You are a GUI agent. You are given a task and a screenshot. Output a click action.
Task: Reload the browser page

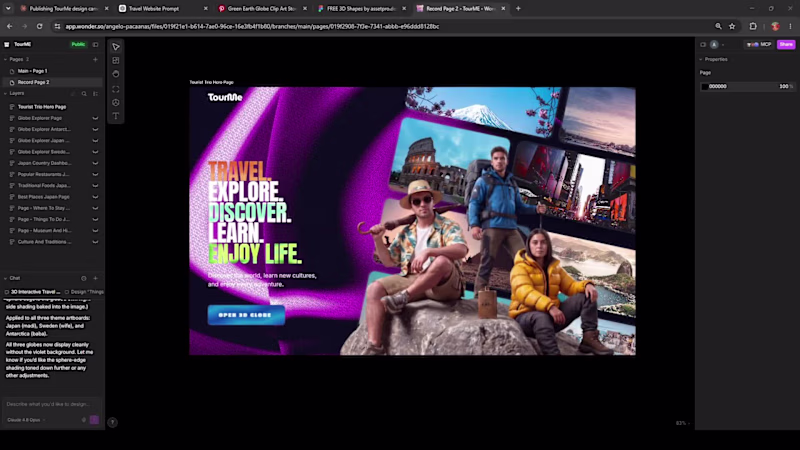[x=39, y=27]
